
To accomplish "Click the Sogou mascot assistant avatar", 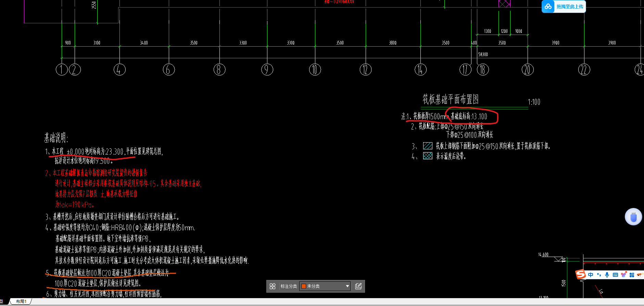I will pos(640,275).
